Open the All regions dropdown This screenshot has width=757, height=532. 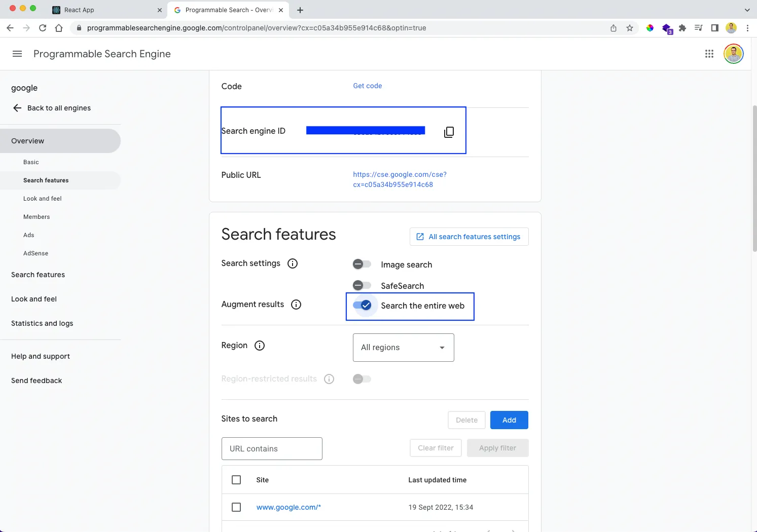point(404,348)
